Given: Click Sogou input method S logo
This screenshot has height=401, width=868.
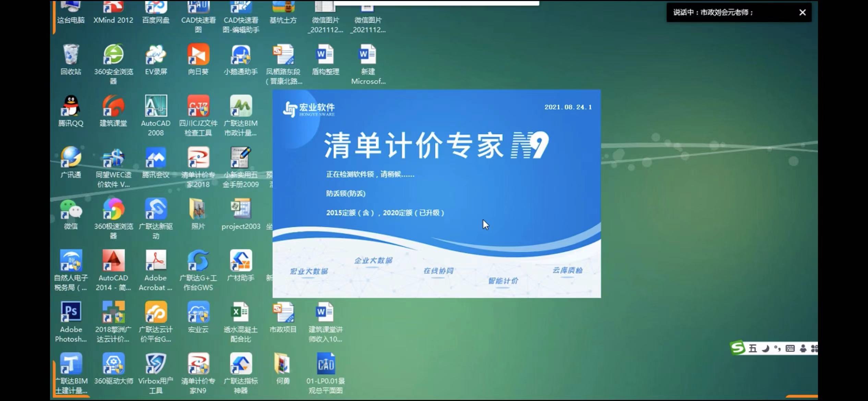Looking at the screenshot, I should (738, 348).
